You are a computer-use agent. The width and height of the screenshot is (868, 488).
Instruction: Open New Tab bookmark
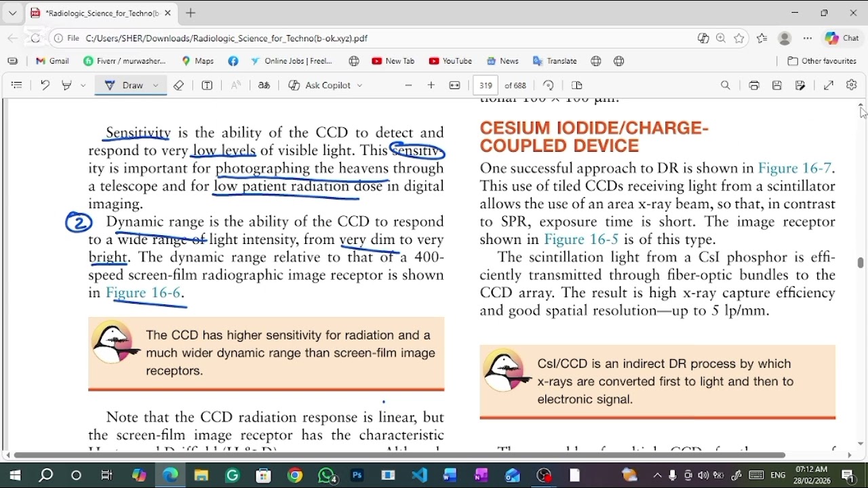pyautogui.click(x=393, y=61)
